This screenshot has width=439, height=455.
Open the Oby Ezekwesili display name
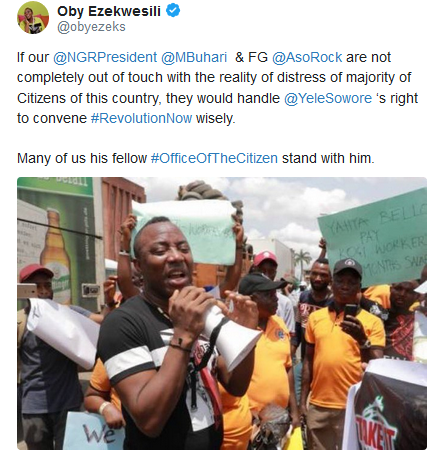[x=109, y=11]
